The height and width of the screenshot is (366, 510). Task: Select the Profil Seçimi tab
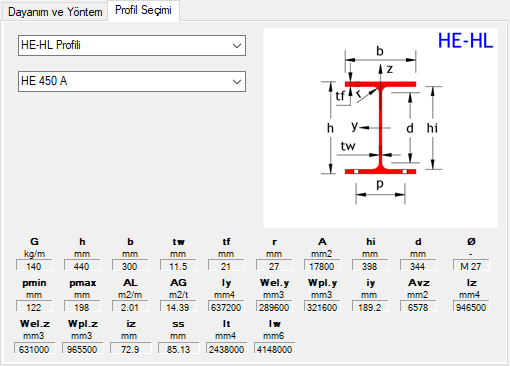pos(143,10)
